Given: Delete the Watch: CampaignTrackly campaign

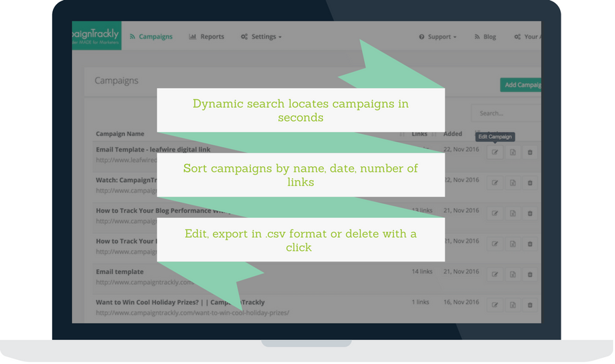Looking at the screenshot, I should (x=530, y=183).
